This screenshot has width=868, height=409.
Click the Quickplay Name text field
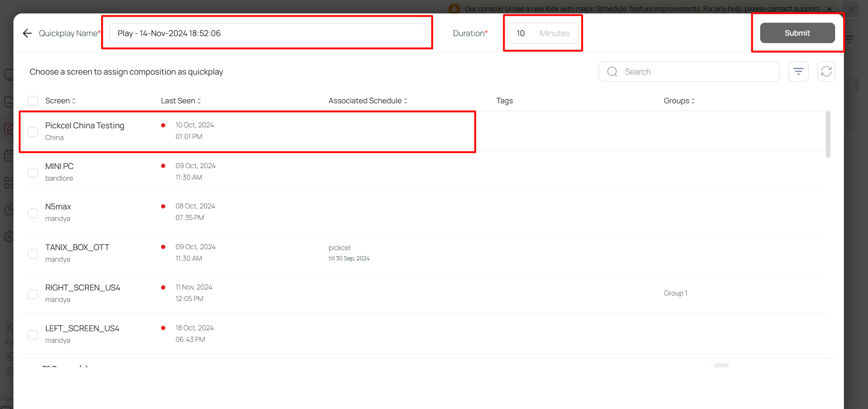(267, 33)
